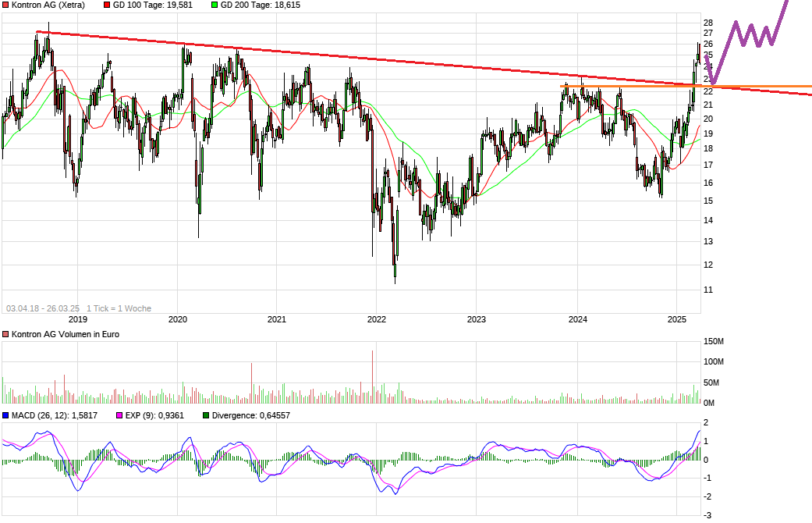Image resolution: width=812 pixels, height=523 pixels.
Task: Click the green GD 200 Tage legend swatch
Action: (215, 5)
